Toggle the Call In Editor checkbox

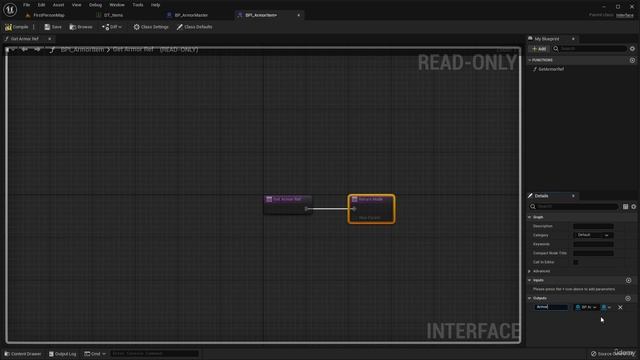click(x=576, y=262)
